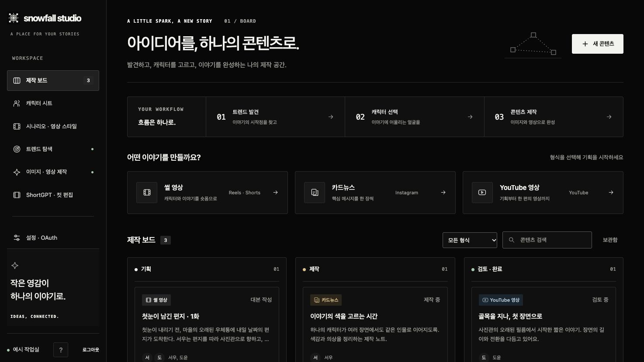This screenshot has height=362, width=644.
Task: Click the arrow on 콘텐츠 제작 step
Action: click(x=609, y=117)
